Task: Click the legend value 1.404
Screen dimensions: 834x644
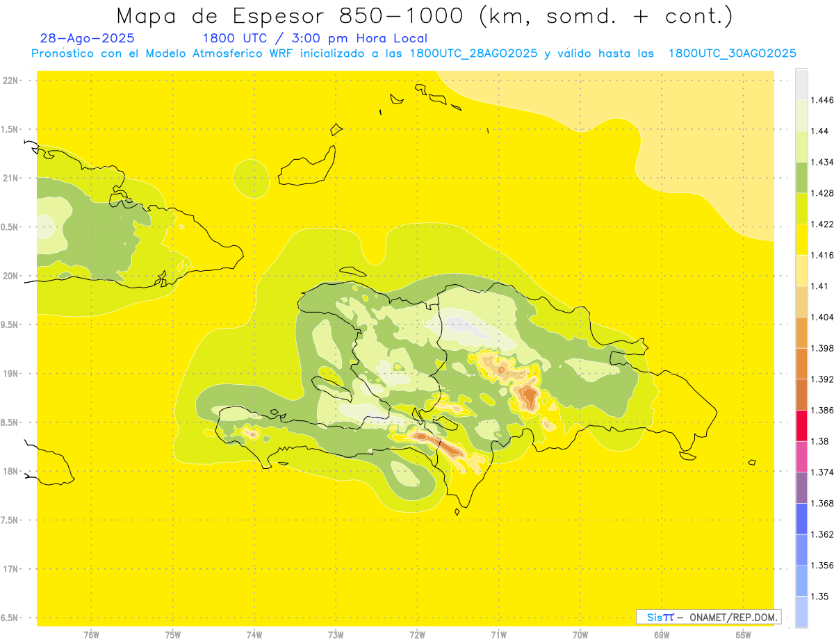Action: point(822,317)
